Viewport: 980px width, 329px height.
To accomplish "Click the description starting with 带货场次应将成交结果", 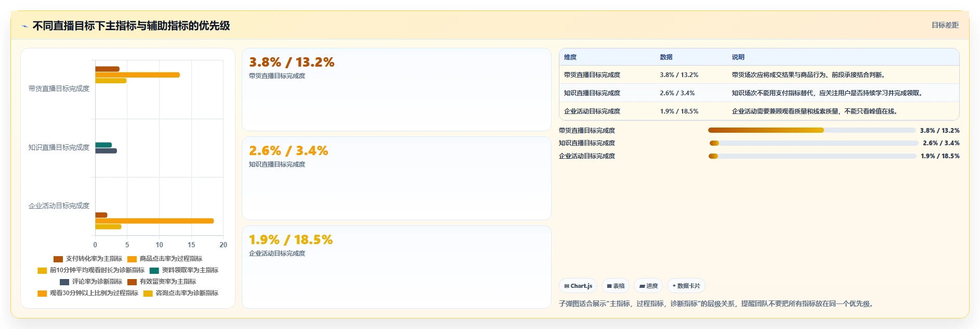I will (808, 75).
